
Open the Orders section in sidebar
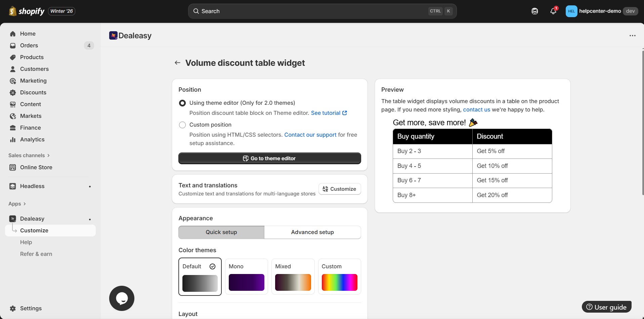tap(29, 45)
